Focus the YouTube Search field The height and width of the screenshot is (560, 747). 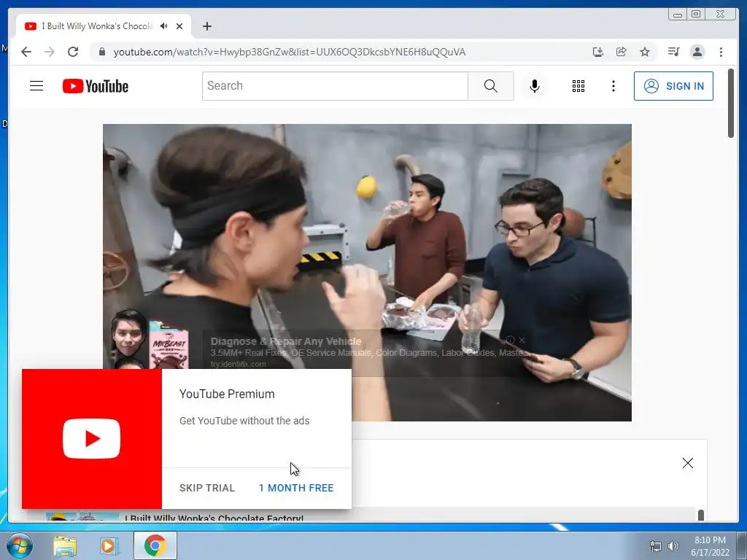point(335,86)
